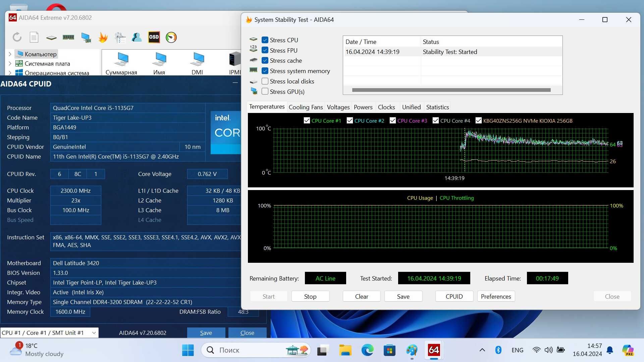Open Microsoft Store from taskbar

(389, 350)
